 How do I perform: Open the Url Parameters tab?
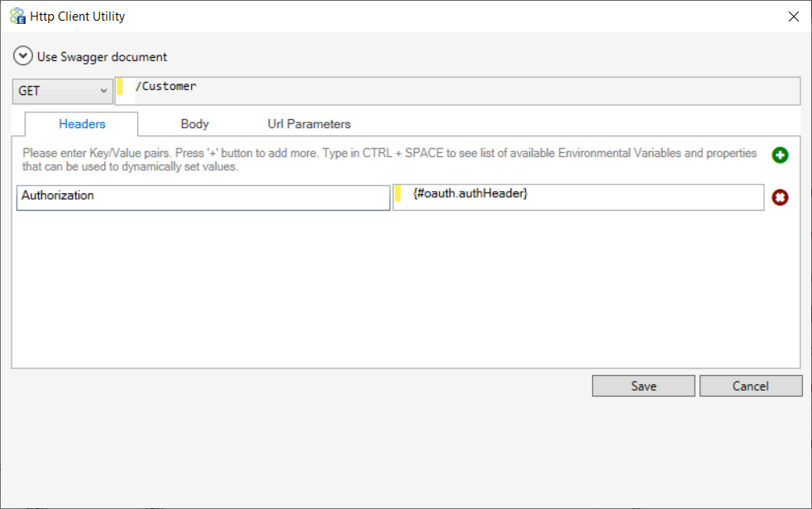point(309,124)
